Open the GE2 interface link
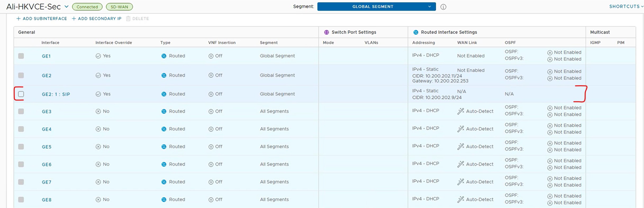Screen dimensions: 644x208 [47, 76]
